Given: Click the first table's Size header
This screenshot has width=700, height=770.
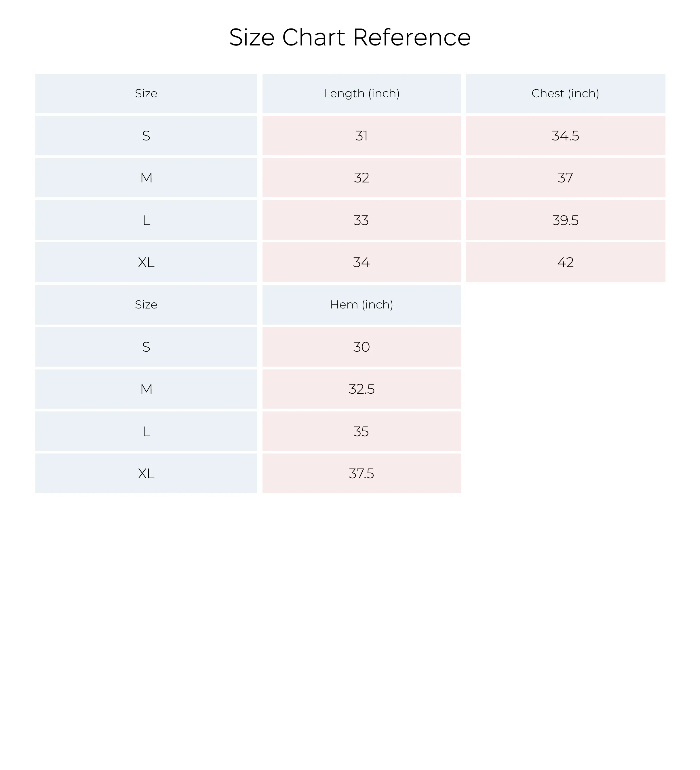Looking at the screenshot, I should (146, 94).
